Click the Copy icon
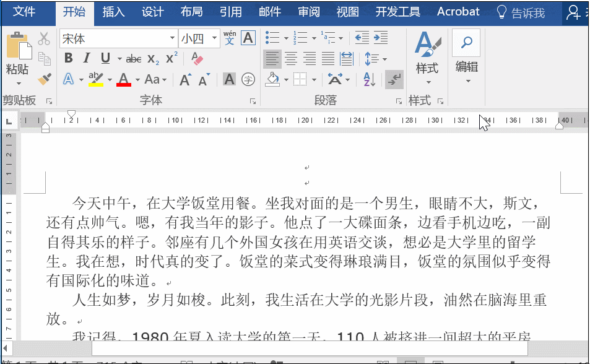The image size is (590, 364). 45,59
